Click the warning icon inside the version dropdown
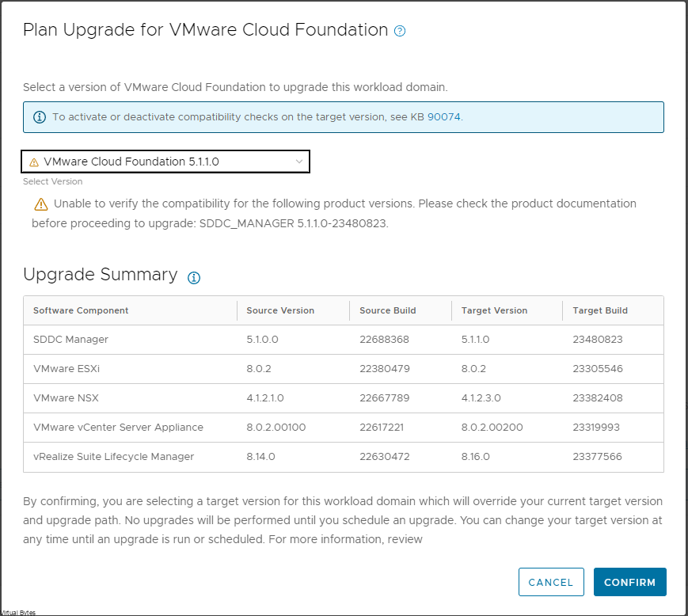 pyautogui.click(x=34, y=162)
